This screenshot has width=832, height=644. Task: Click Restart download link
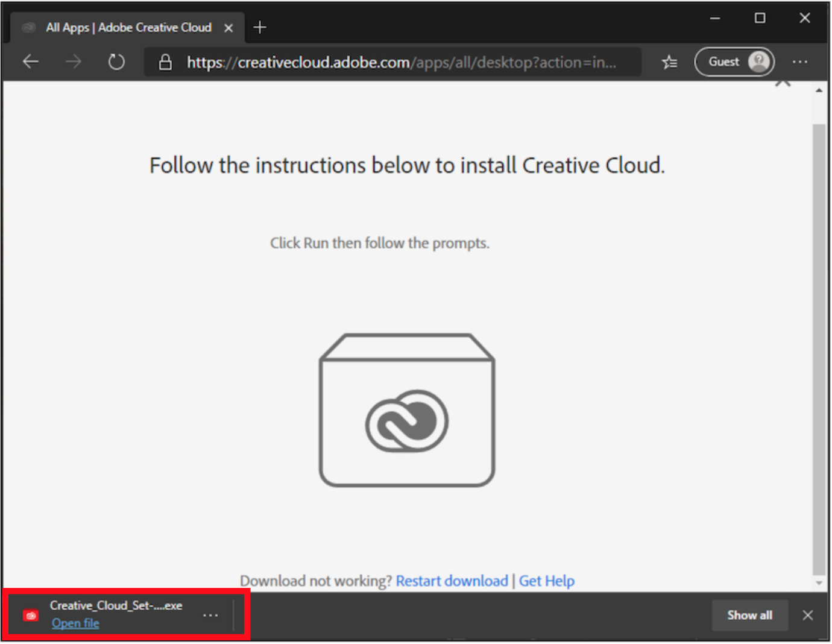click(x=452, y=581)
